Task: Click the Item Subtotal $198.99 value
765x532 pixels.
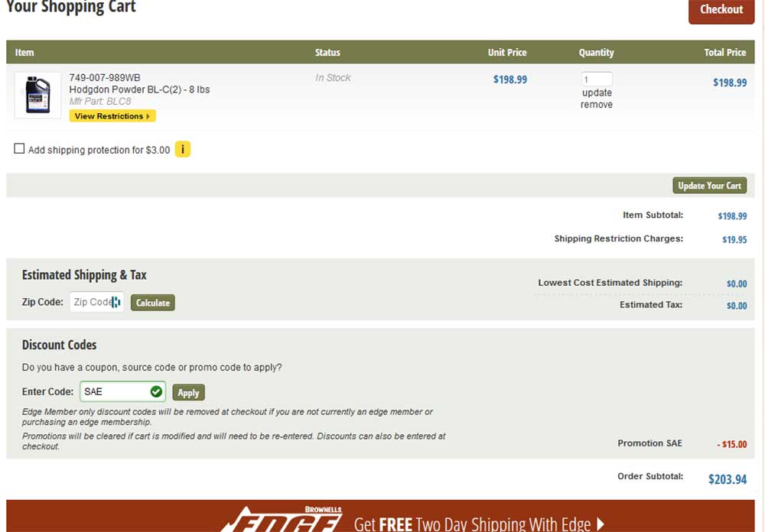Action: pos(732,216)
